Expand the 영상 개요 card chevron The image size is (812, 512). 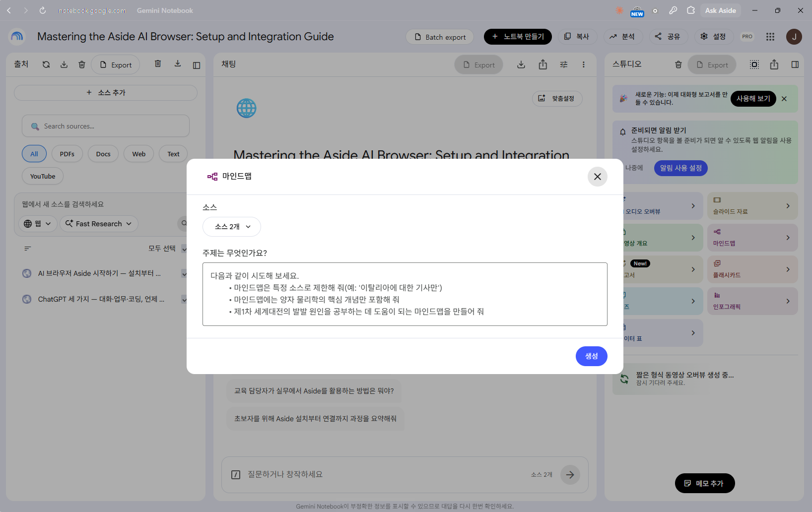pyautogui.click(x=693, y=238)
